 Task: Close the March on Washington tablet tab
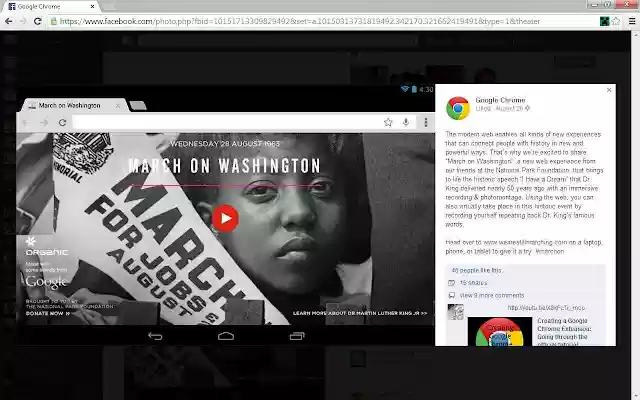tap(118, 106)
